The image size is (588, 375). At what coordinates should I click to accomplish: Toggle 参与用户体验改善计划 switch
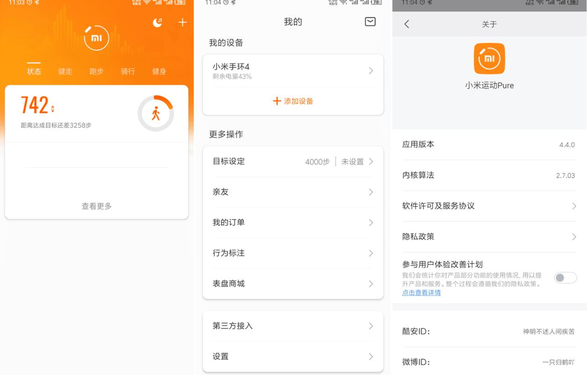[x=565, y=277]
